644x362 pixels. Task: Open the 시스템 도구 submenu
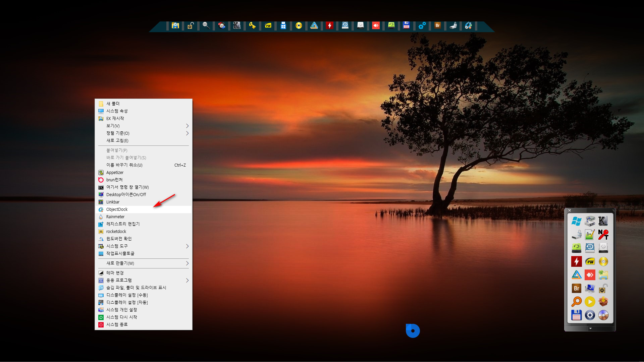144,246
